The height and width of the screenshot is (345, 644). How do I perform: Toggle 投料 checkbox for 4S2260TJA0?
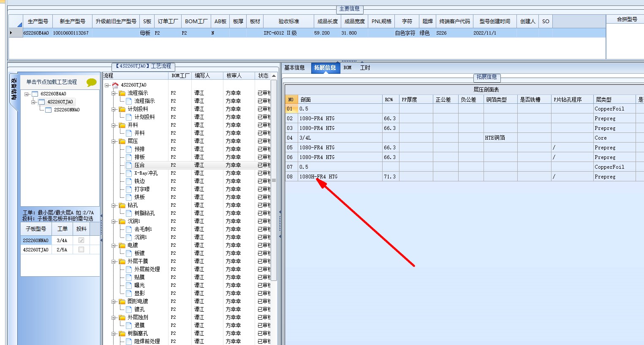pyautogui.click(x=82, y=250)
